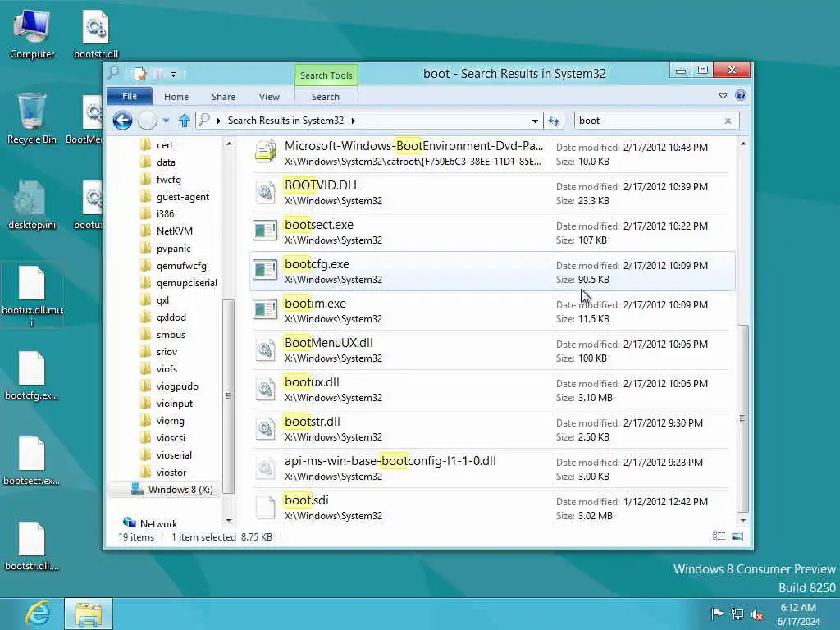Open the File tab

(130, 97)
